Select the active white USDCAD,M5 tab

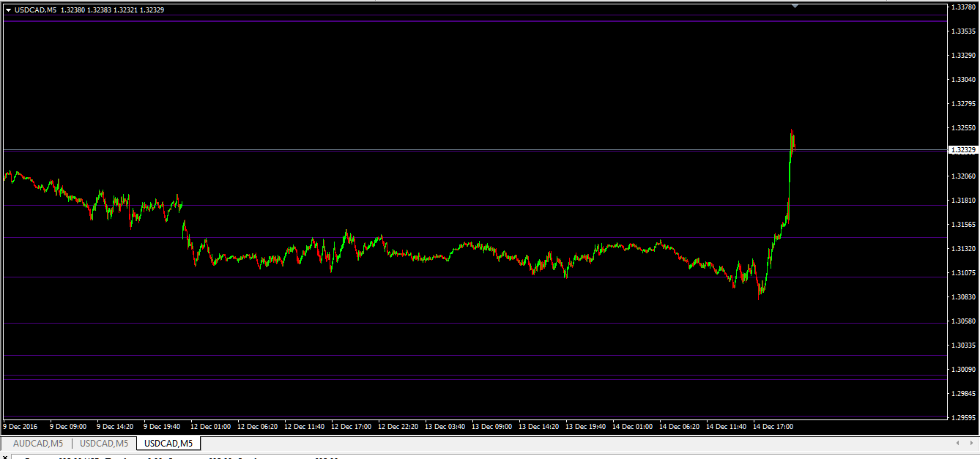tap(168, 443)
